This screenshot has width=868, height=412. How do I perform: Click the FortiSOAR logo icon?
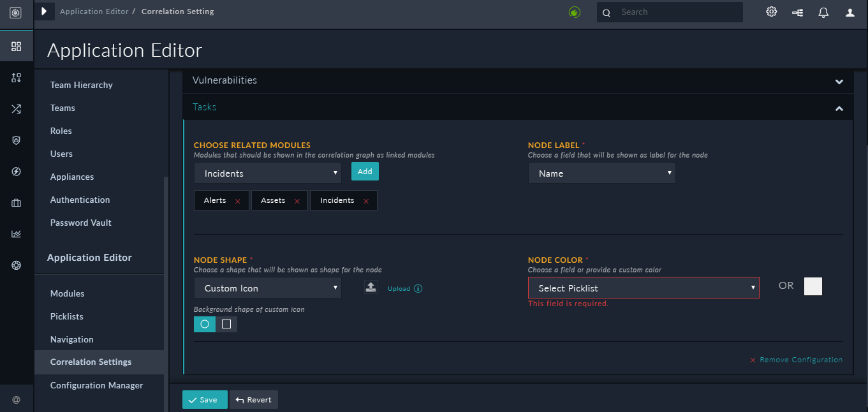point(16,12)
